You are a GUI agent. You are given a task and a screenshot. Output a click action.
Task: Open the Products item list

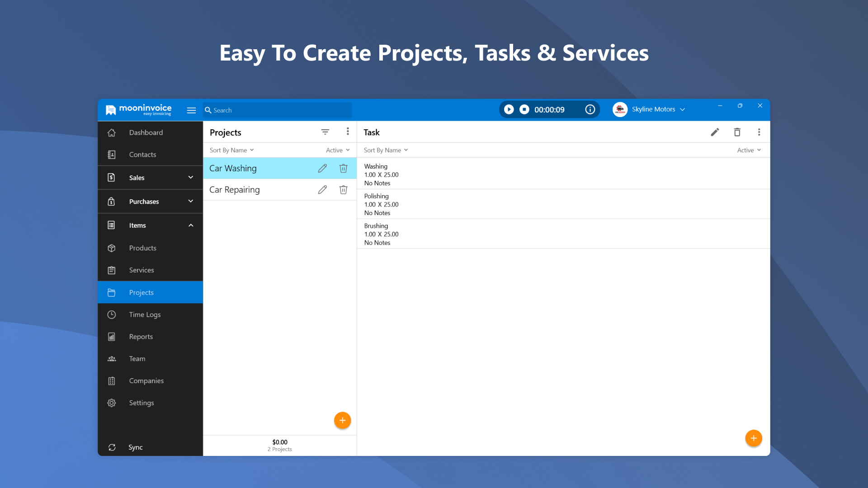click(x=142, y=248)
